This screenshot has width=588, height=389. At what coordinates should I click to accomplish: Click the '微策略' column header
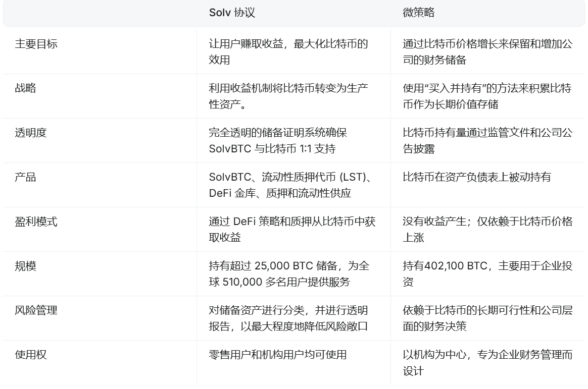(418, 13)
